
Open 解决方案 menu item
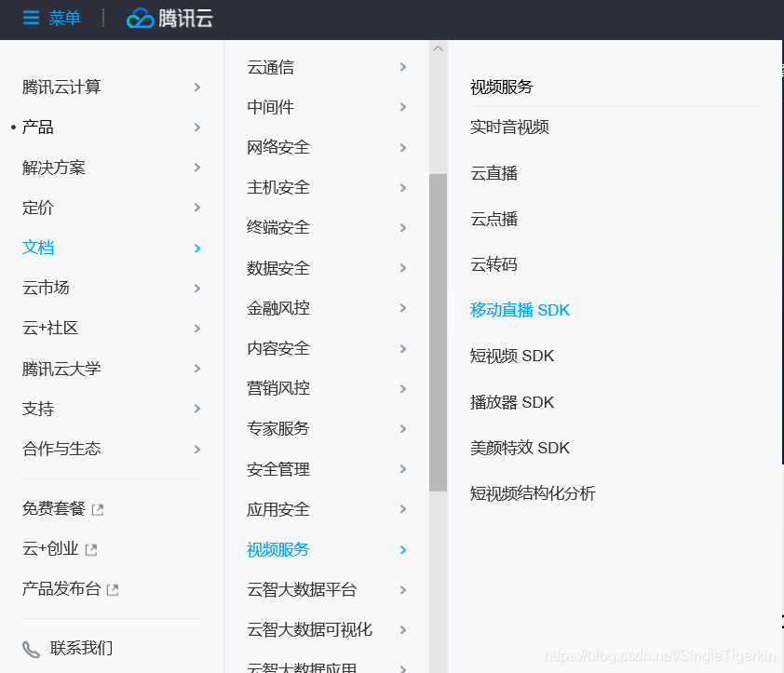53,168
